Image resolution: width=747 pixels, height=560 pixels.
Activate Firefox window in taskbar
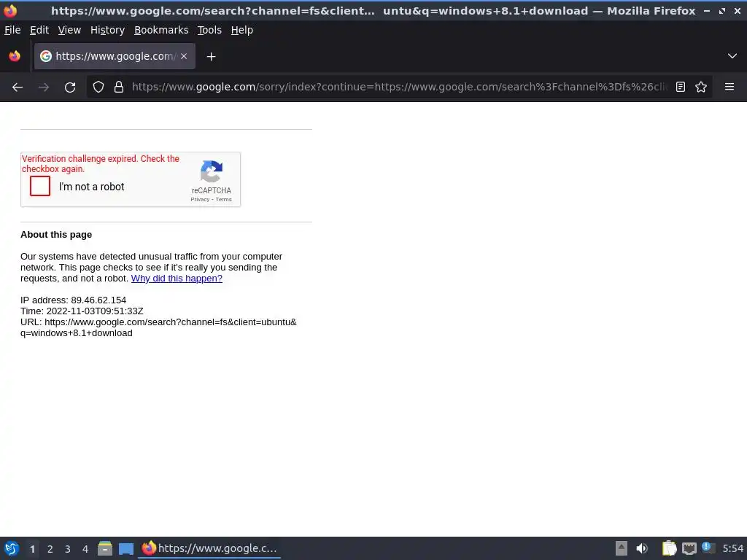point(209,548)
